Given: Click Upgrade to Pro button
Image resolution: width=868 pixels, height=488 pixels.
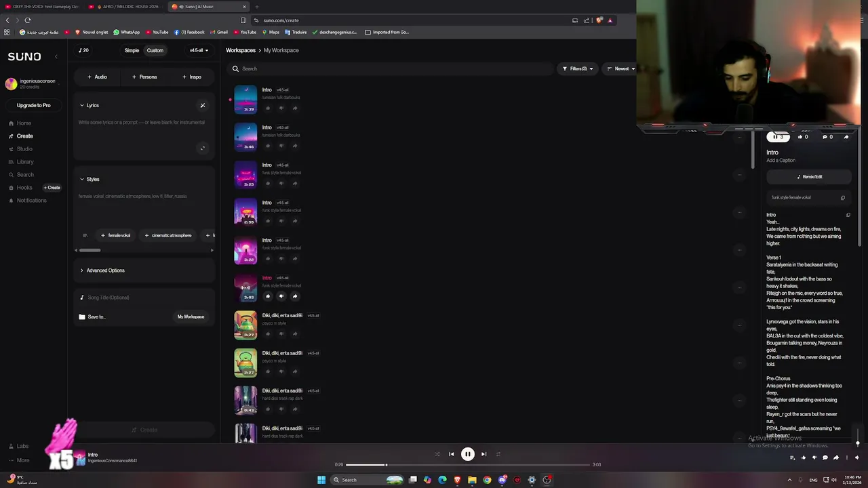Looking at the screenshot, I should 34,106.
